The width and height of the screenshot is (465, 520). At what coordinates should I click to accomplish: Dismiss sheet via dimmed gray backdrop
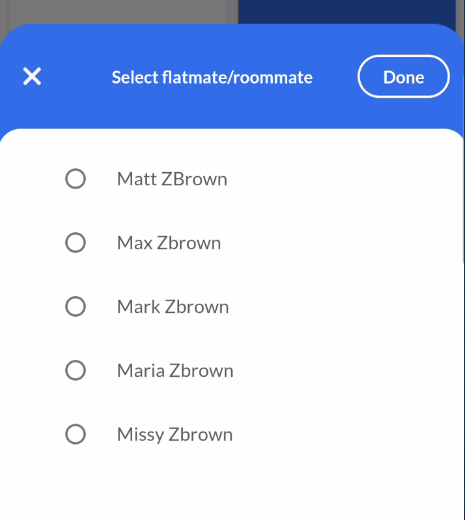point(117,11)
